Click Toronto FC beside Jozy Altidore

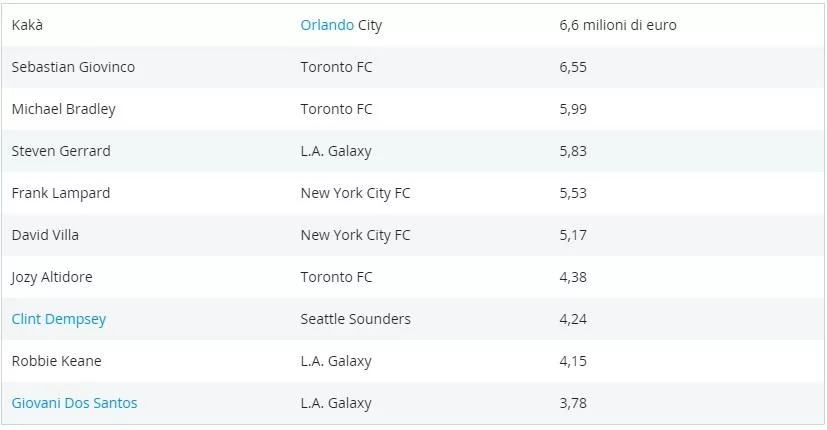pyautogui.click(x=336, y=277)
